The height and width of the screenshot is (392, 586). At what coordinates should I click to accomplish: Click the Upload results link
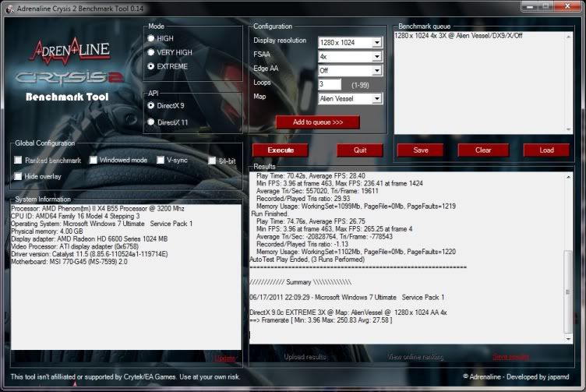click(x=305, y=357)
